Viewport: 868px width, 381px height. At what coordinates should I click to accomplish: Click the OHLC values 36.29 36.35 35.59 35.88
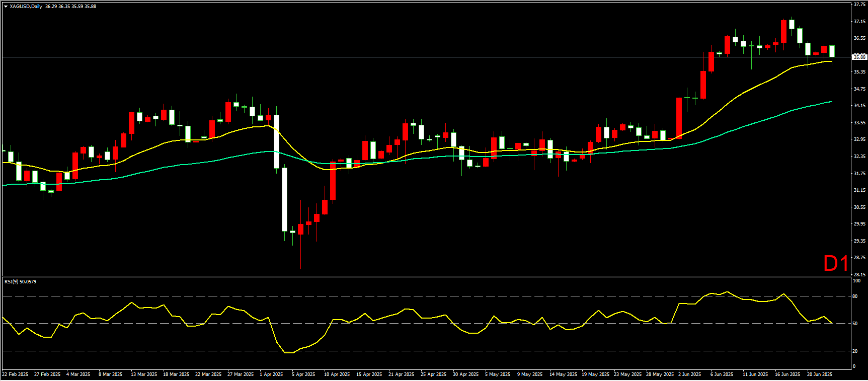coord(70,7)
